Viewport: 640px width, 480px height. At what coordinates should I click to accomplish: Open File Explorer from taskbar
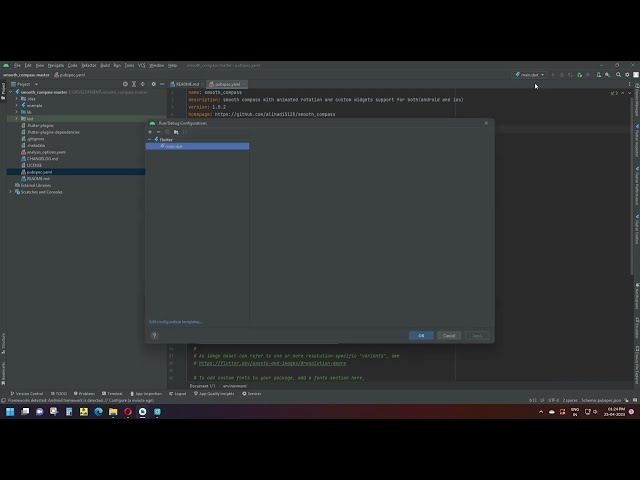pyautogui.click(x=113, y=411)
